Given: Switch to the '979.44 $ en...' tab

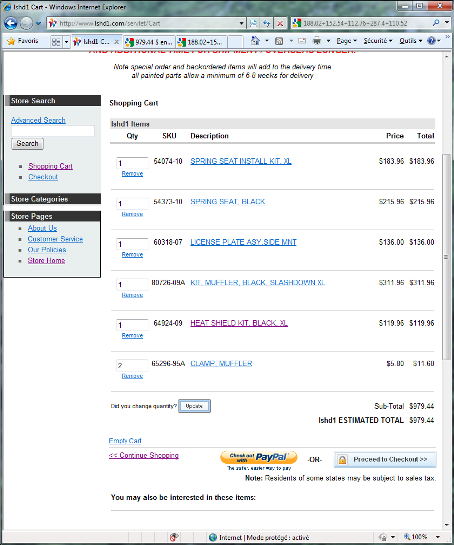Looking at the screenshot, I should (149, 42).
